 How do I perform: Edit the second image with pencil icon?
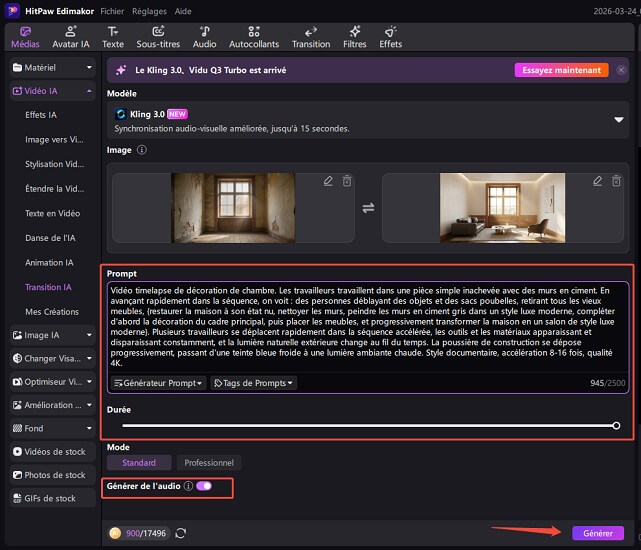pyautogui.click(x=597, y=181)
